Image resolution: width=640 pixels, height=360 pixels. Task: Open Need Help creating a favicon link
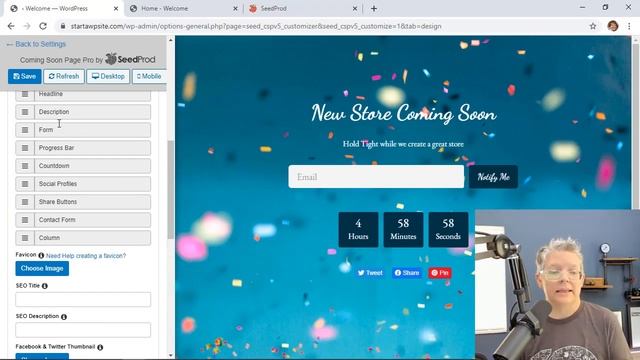pos(86,256)
